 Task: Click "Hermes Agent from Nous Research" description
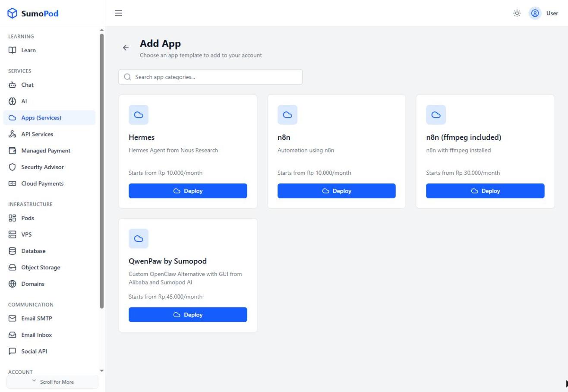tap(173, 150)
